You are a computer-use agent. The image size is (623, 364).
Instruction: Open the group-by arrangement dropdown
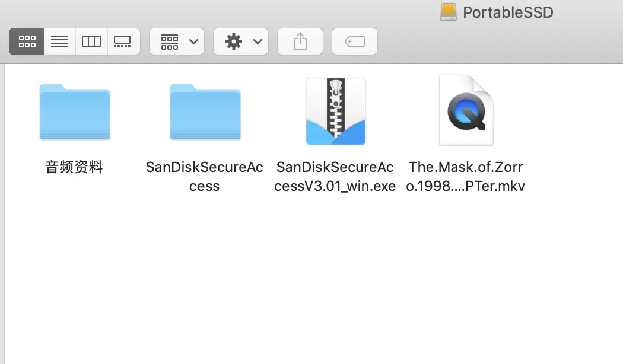pyautogui.click(x=177, y=41)
